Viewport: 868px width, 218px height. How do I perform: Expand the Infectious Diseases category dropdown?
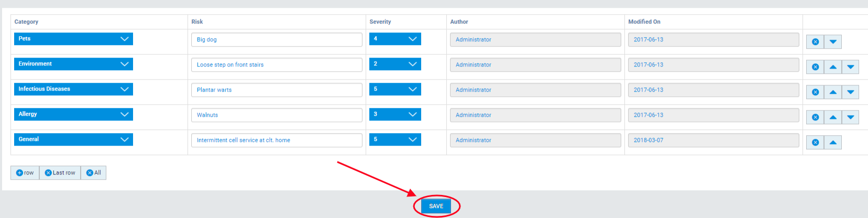tap(73, 89)
